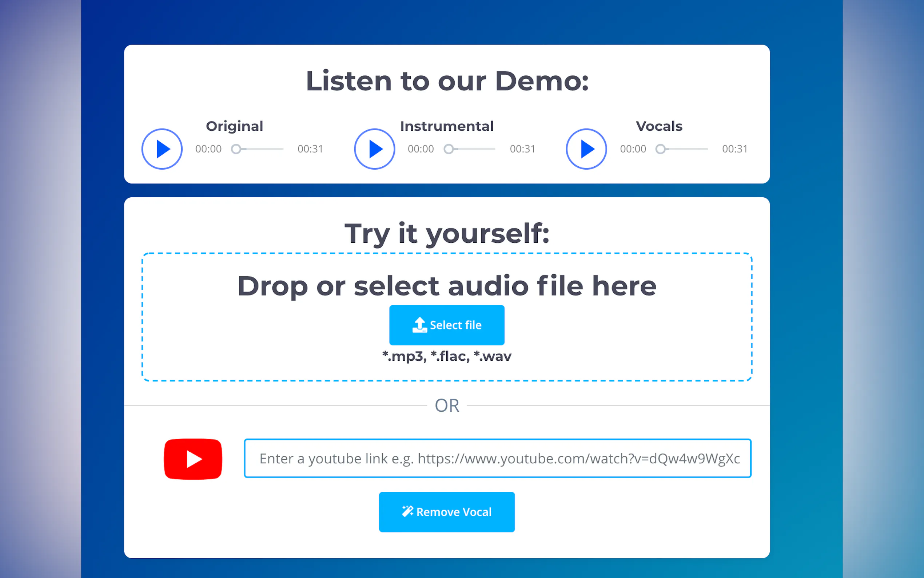The width and height of the screenshot is (924, 578).
Task: Click the 'Drop or select audio file here' text
Action: (x=446, y=286)
